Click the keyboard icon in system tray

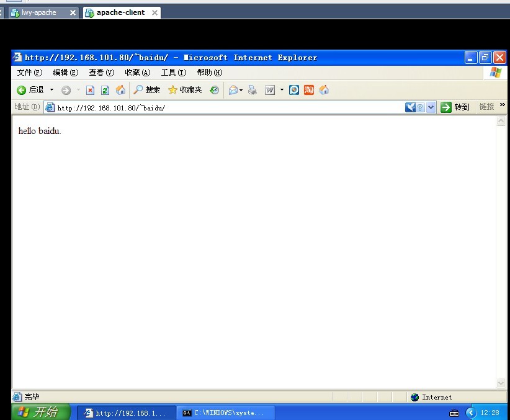(454, 413)
